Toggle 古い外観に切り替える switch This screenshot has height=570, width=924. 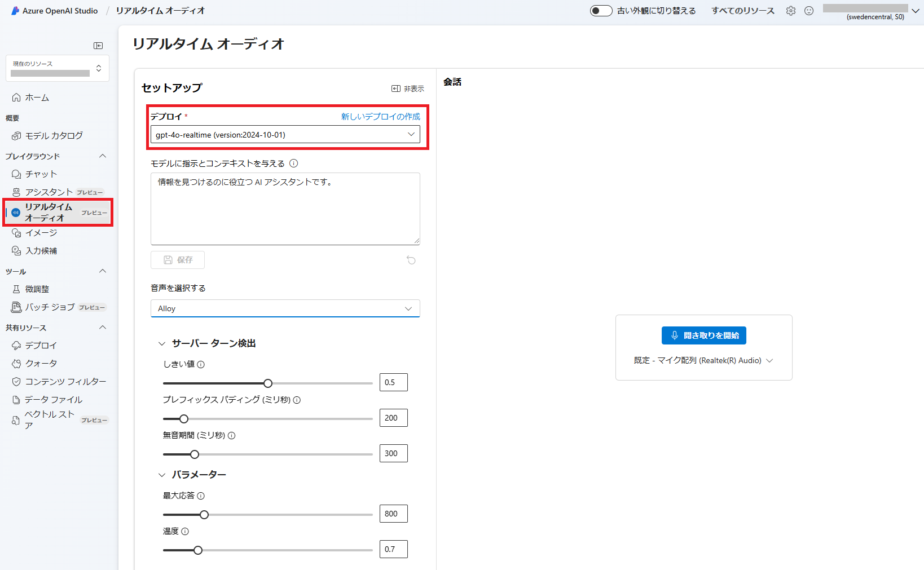coord(601,11)
